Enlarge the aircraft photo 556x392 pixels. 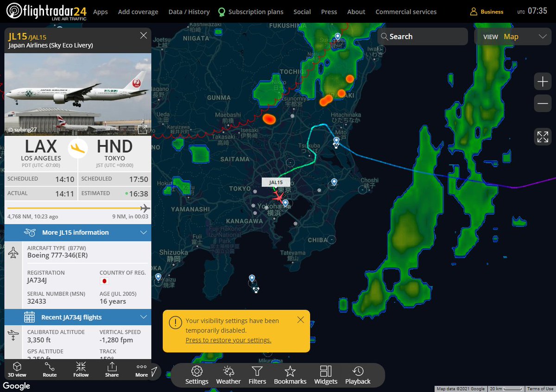point(143,129)
